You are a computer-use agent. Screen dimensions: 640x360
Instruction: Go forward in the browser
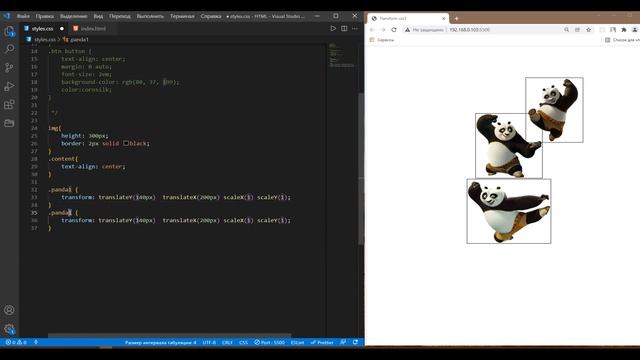tap(383, 30)
